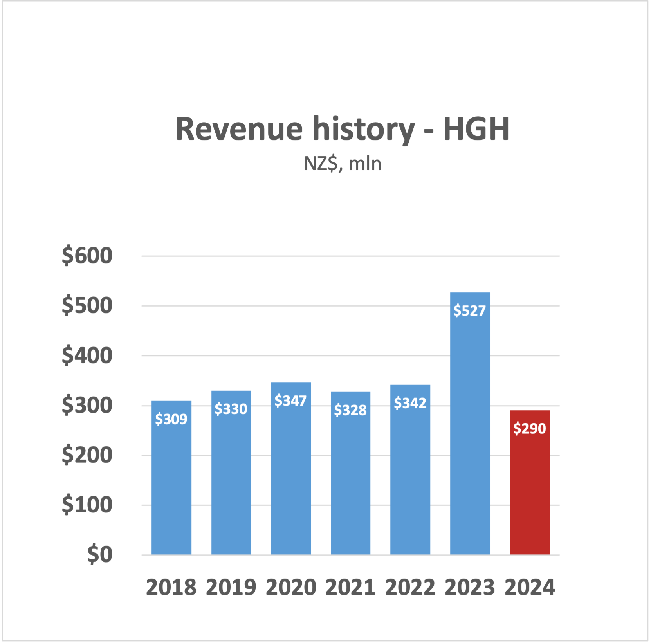The width and height of the screenshot is (651, 644).
Task: Select the $328 data label
Action: [350, 410]
